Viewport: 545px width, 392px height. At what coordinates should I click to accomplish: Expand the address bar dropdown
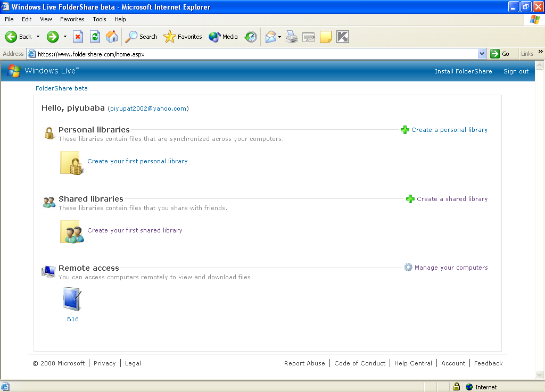pos(482,54)
